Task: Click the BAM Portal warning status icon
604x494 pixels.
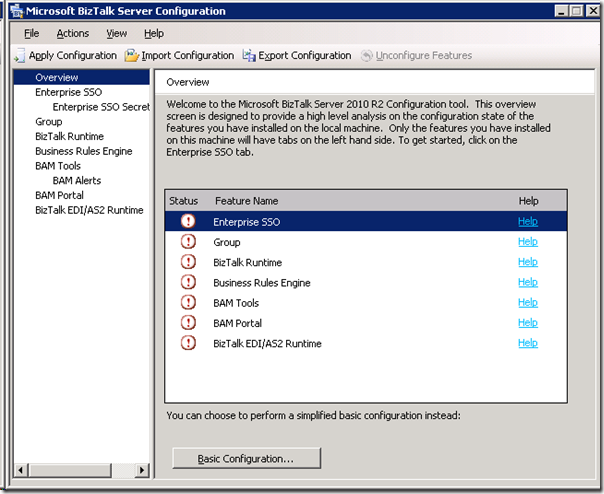Action: tap(188, 323)
